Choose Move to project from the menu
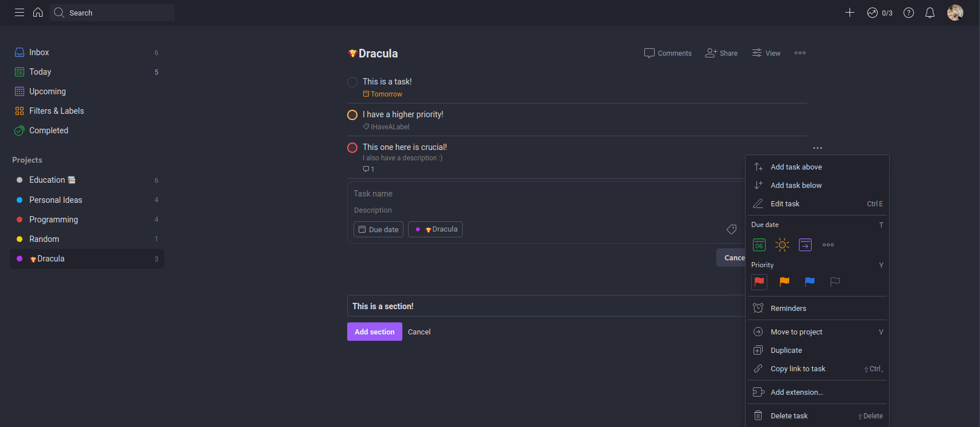 [797, 332]
